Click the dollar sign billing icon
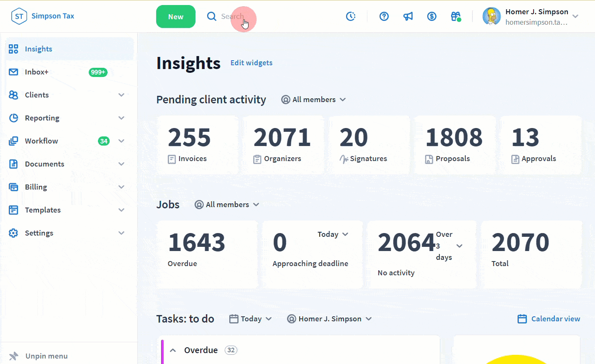The image size is (595, 364). coord(432,16)
